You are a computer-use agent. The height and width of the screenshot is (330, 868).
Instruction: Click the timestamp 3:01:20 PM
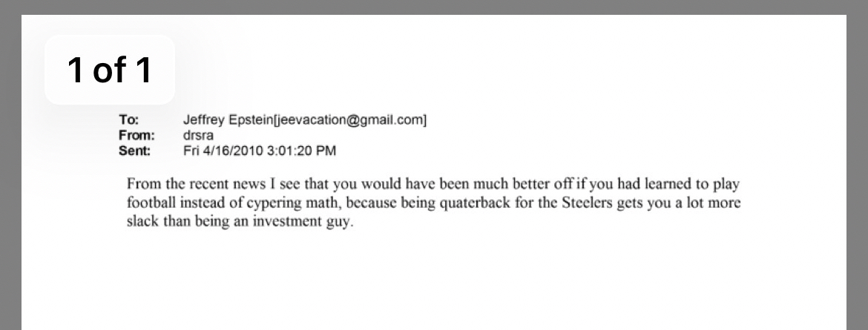pyautogui.click(x=300, y=151)
